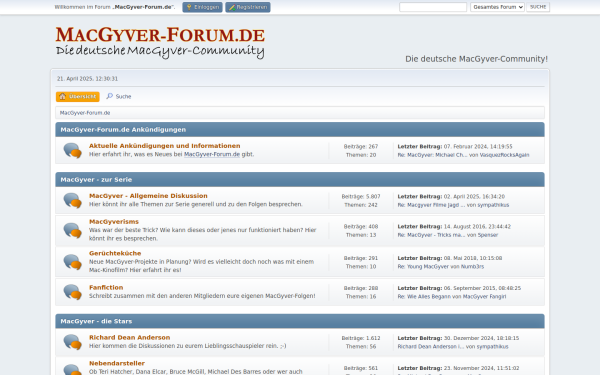Open the last post 'Re: MacGyver: Michael Ch...'
The width and height of the screenshot is (600, 375).
point(432,155)
